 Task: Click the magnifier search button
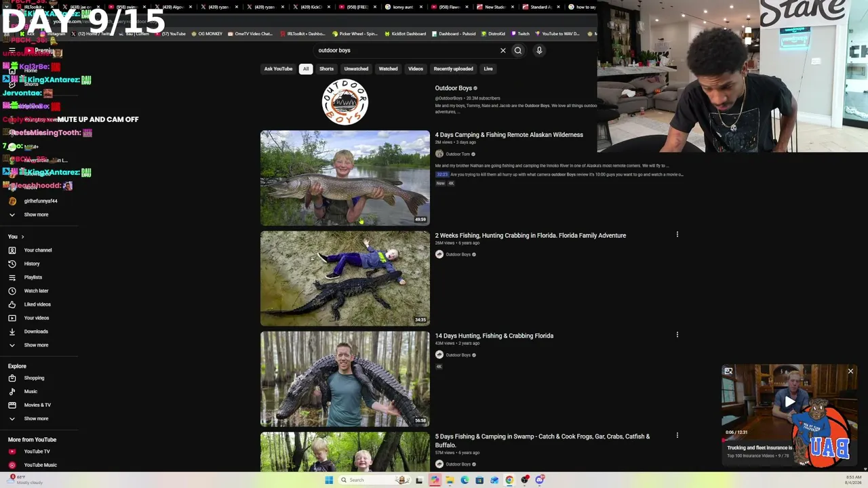tap(518, 50)
